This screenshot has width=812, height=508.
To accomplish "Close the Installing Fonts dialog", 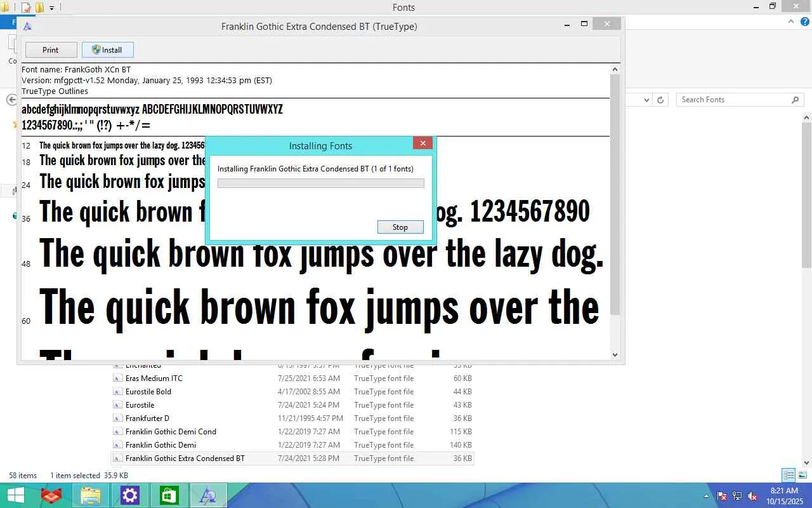I will click(422, 143).
